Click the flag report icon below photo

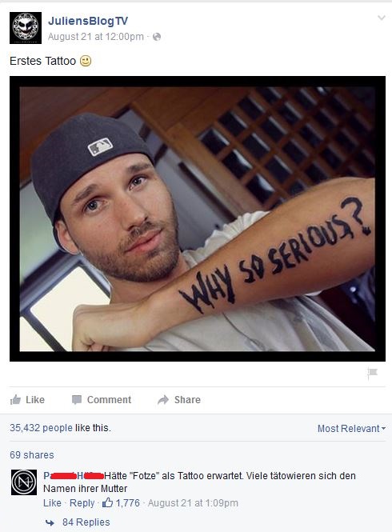tap(372, 374)
